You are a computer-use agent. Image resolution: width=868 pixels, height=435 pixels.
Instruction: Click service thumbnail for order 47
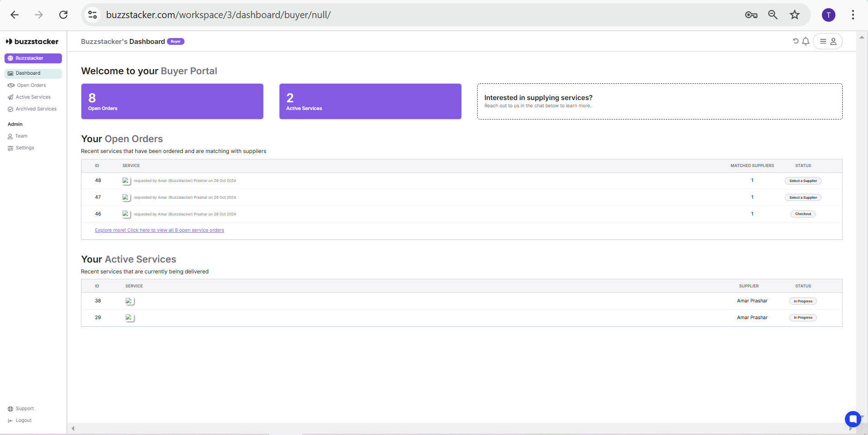[x=126, y=197]
